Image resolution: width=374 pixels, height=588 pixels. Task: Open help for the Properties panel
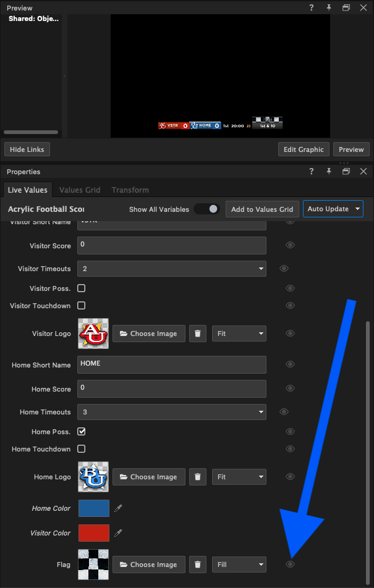(x=312, y=172)
